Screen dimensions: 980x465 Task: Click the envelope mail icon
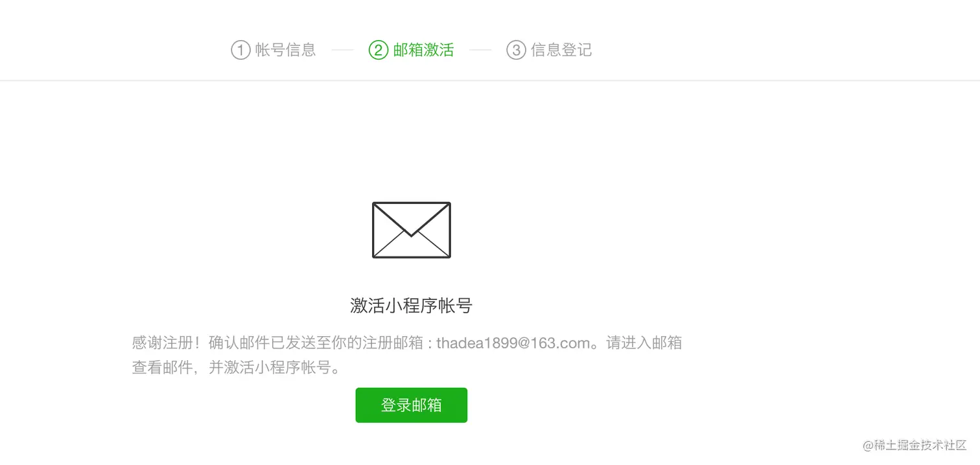click(411, 230)
